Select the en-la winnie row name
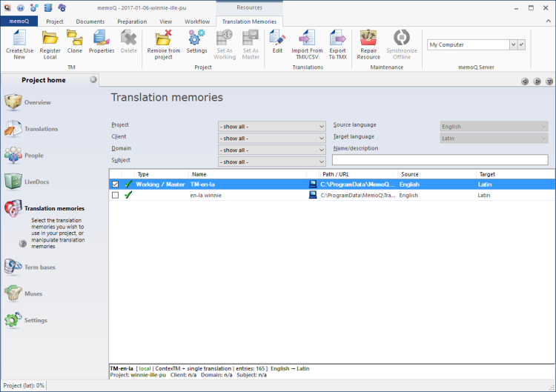Screen dimensions: 556x392 point(205,196)
